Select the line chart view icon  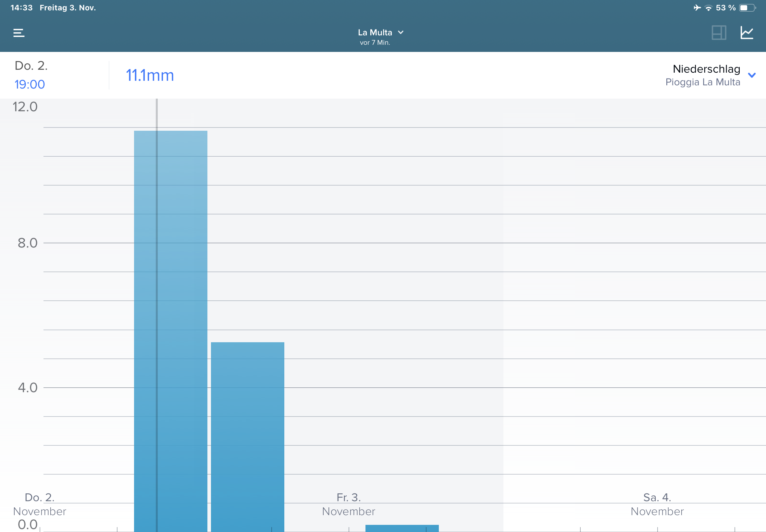click(x=747, y=33)
